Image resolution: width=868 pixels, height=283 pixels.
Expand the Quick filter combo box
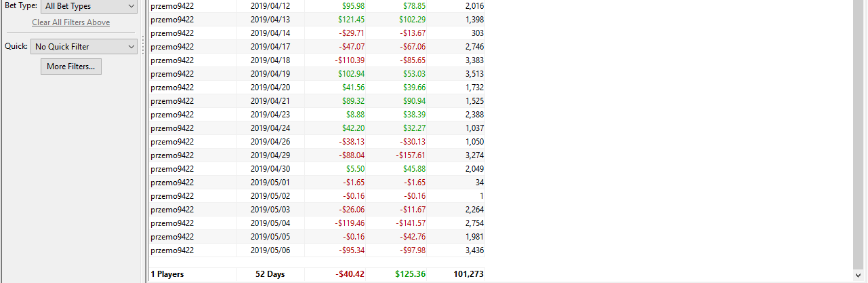coord(84,47)
